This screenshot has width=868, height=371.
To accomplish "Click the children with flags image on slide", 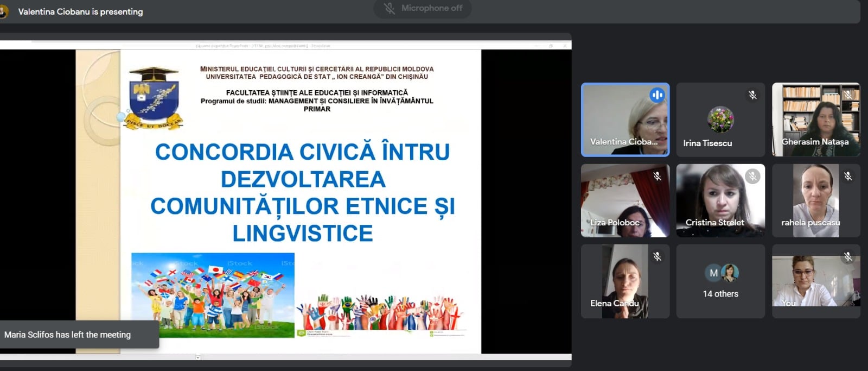I will [213, 295].
